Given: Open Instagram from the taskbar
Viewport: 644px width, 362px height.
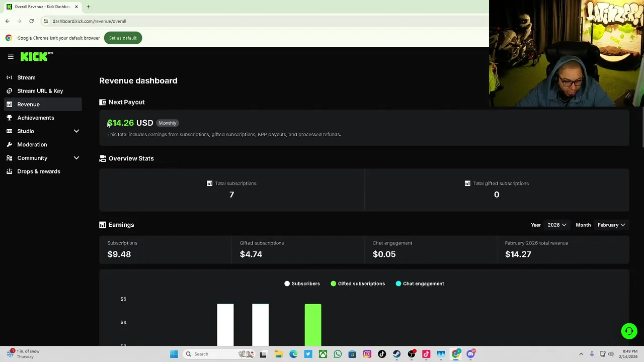Looking at the screenshot, I should point(367,354).
